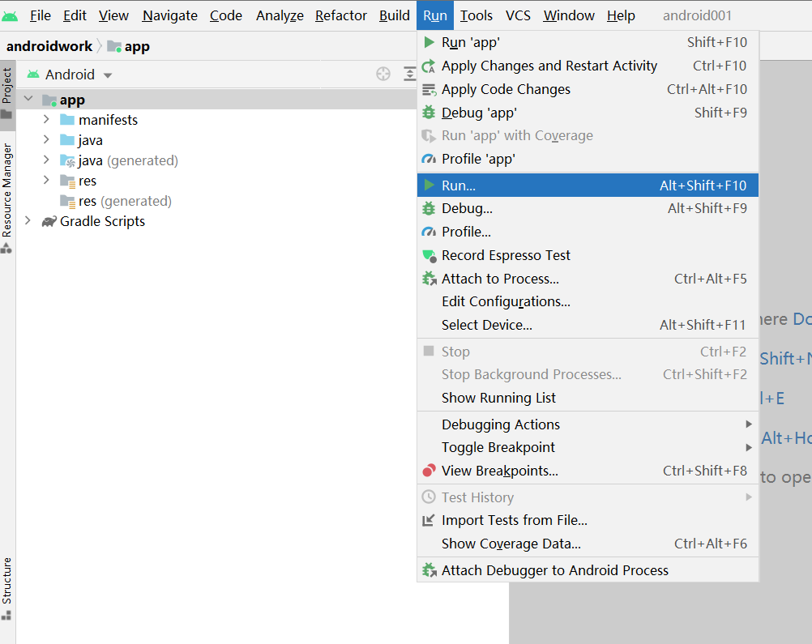
Task: Select the res (generated) tree row
Action: pyautogui.click(x=216, y=201)
